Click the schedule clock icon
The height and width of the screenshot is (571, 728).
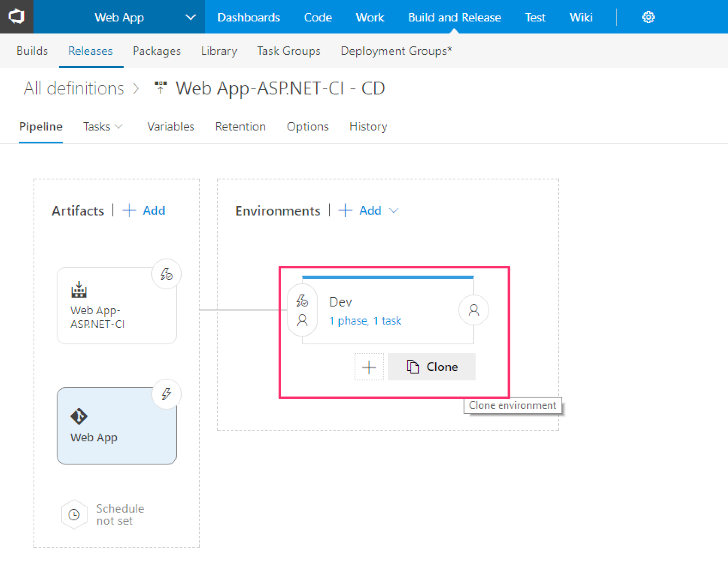pos(74,514)
